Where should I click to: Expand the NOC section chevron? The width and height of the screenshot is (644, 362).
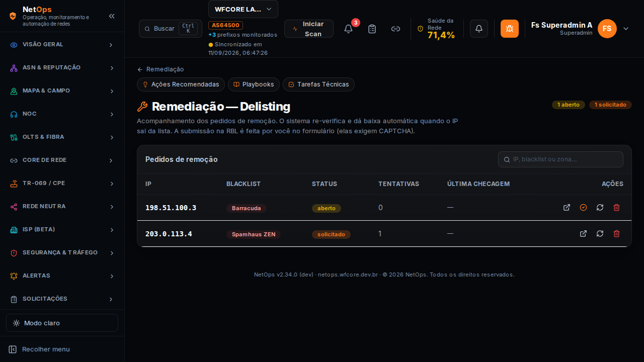point(111,114)
